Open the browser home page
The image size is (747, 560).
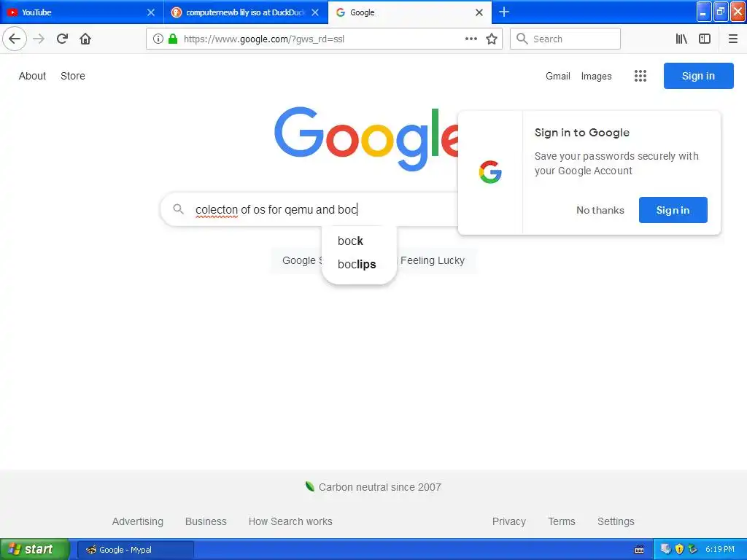tap(85, 39)
